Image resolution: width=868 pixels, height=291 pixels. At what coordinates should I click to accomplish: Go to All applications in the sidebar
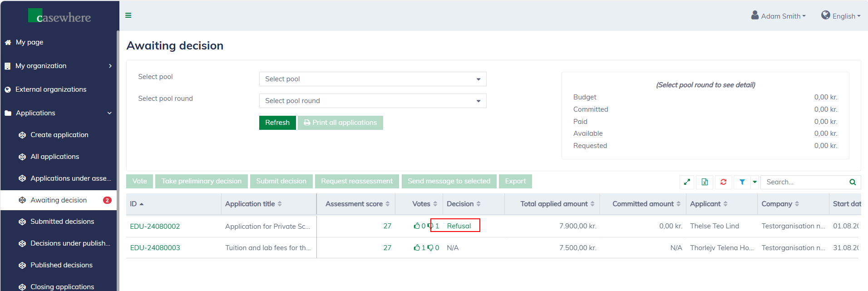click(54, 157)
